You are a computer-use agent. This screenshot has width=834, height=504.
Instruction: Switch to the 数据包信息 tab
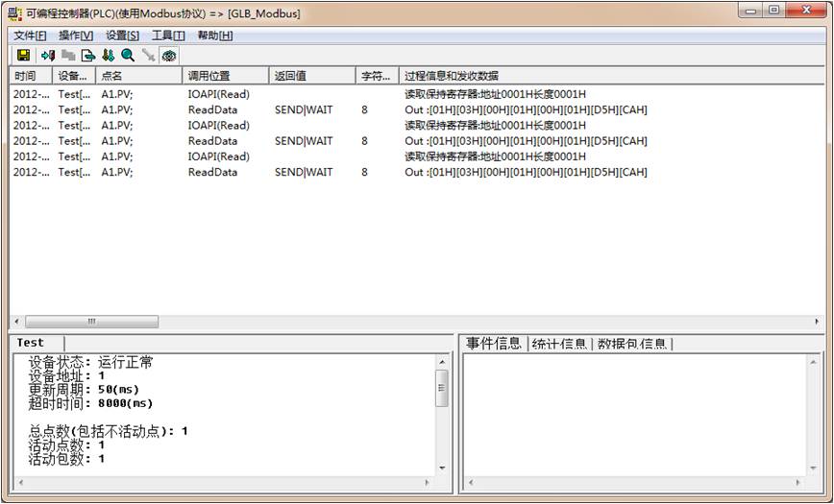(x=632, y=344)
